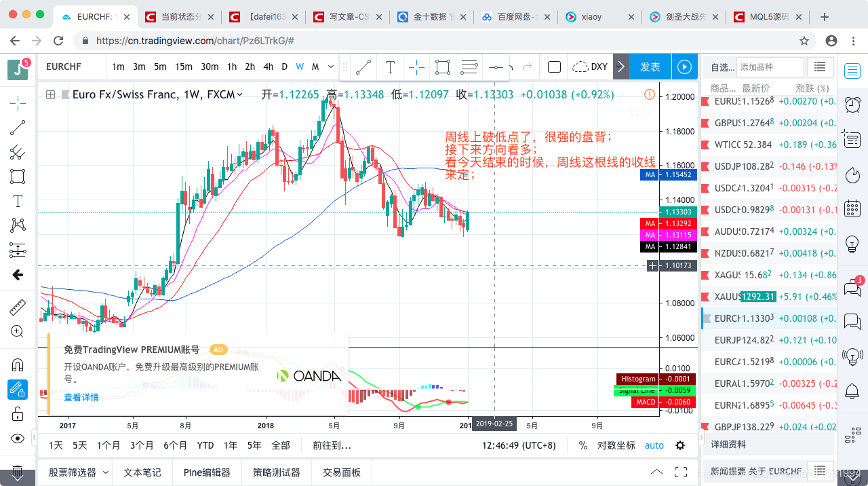This screenshot has height=486, width=868.
Task: Open the ideas lightbulb panel
Action: click(852, 243)
